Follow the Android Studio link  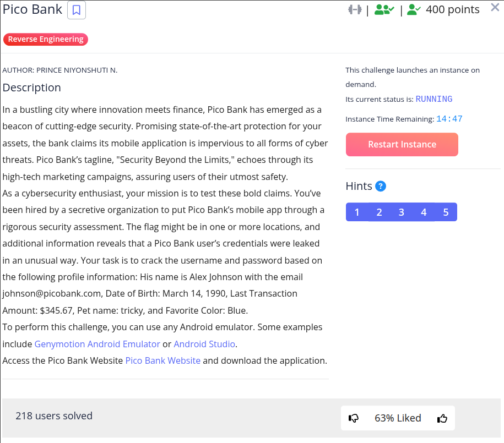(x=204, y=344)
